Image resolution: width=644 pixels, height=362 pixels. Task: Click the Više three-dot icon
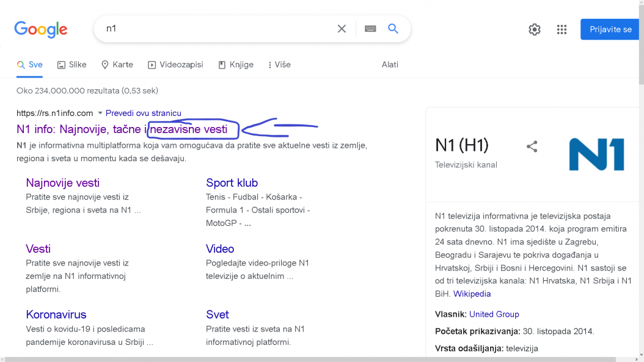pyautogui.click(x=270, y=65)
